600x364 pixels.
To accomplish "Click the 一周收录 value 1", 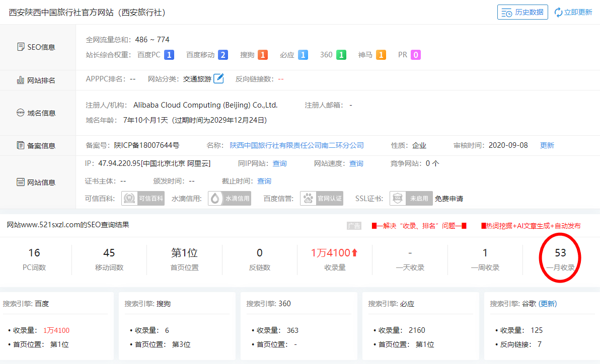I will coord(485,253).
